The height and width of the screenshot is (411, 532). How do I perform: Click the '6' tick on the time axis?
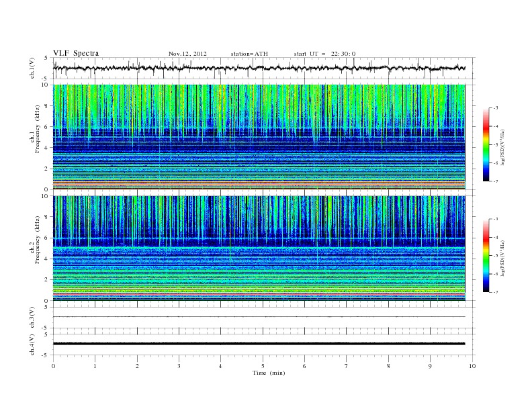(x=304, y=366)
